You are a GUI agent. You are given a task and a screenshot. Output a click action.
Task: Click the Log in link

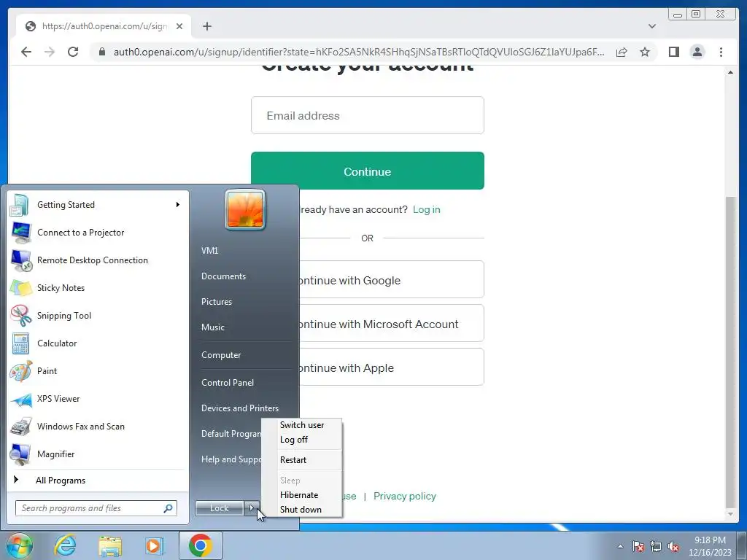(426, 209)
